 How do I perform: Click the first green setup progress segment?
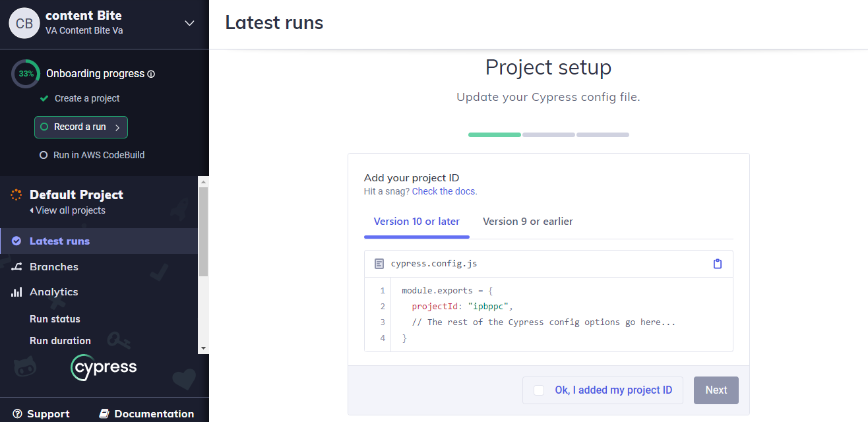pos(495,135)
